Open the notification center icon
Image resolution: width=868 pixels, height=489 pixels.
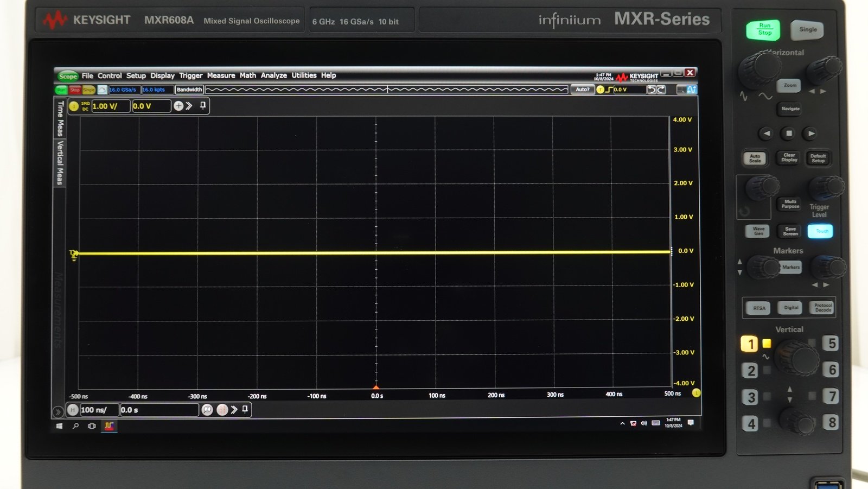point(691,423)
